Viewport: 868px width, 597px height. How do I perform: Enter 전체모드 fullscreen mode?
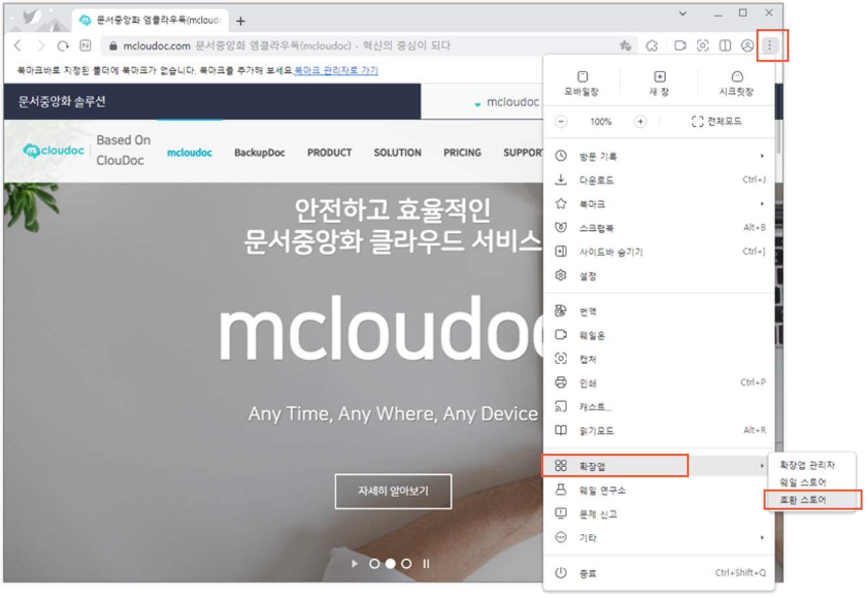click(x=717, y=122)
